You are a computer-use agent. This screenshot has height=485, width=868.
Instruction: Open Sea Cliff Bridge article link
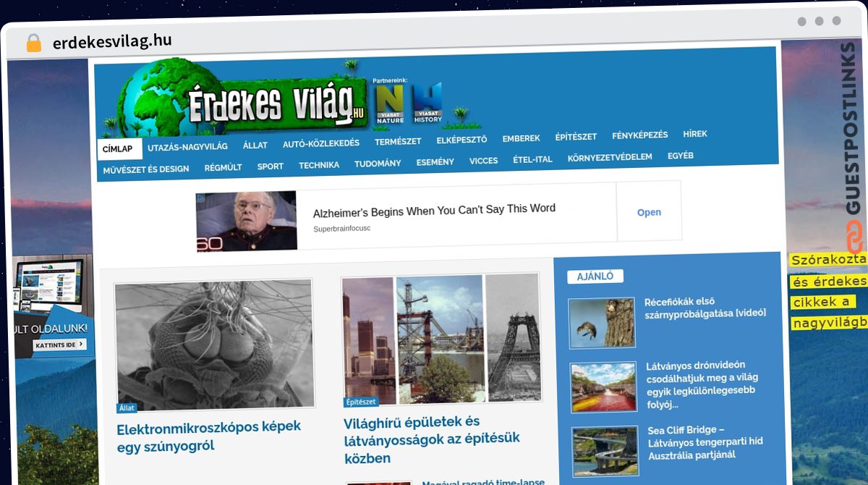pyautogui.click(x=705, y=442)
